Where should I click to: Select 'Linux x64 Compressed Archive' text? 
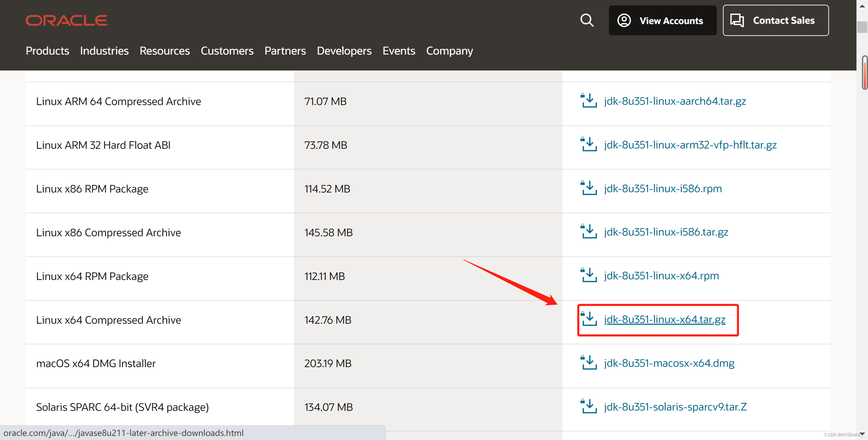[x=108, y=320]
